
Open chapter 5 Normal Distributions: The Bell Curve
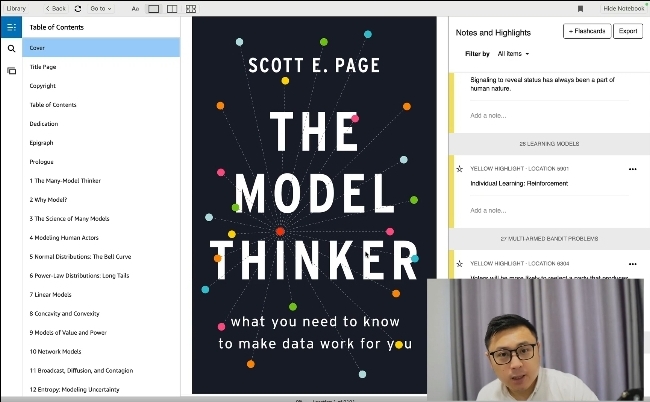[x=101, y=257]
